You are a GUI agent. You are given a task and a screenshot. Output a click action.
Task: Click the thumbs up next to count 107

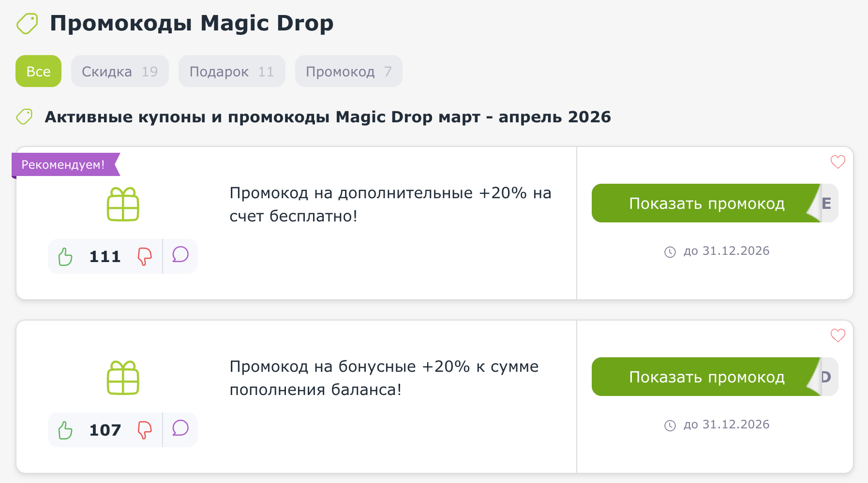65,429
